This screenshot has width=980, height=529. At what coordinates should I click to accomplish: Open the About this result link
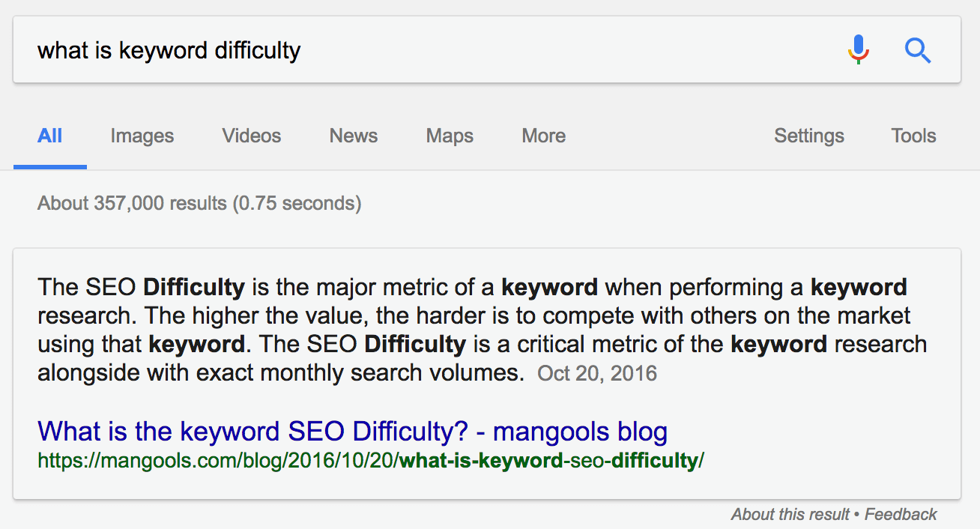pyautogui.click(x=790, y=514)
